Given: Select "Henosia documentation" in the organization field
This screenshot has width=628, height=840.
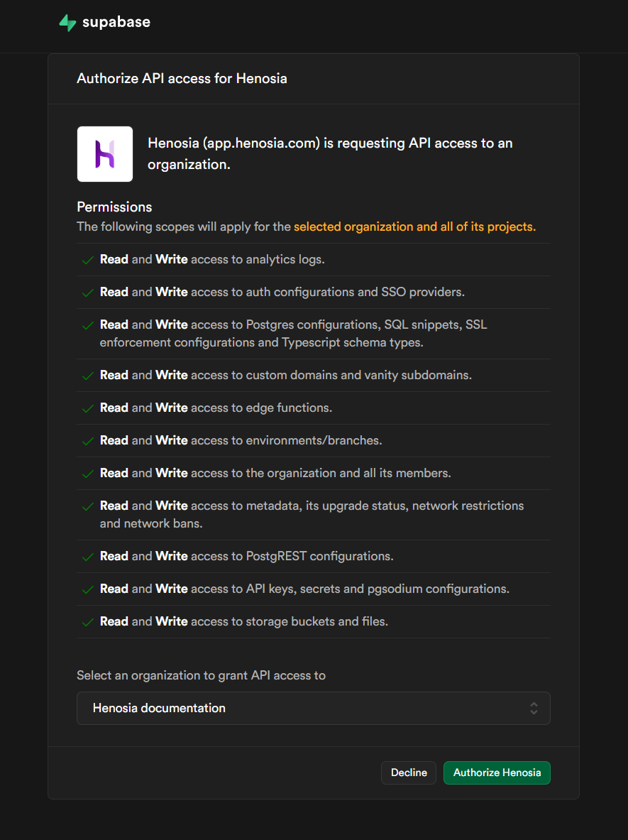Looking at the screenshot, I should (x=159, y=708).
